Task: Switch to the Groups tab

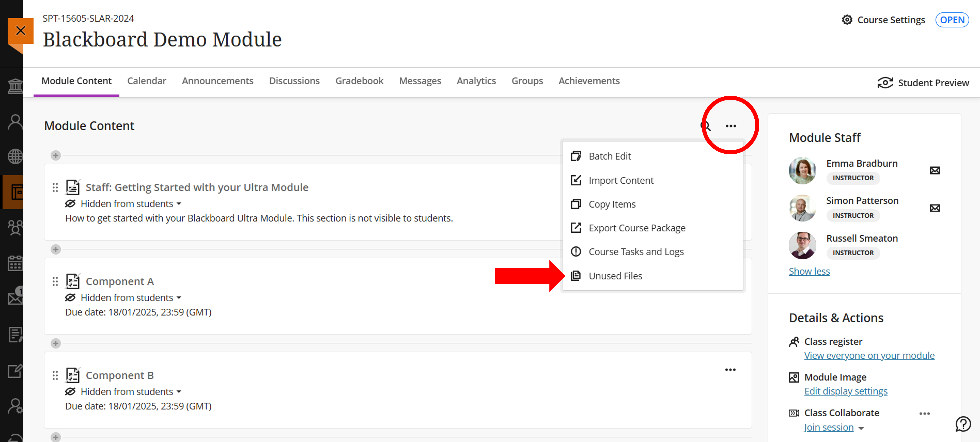Action: [x=527, y=81]
